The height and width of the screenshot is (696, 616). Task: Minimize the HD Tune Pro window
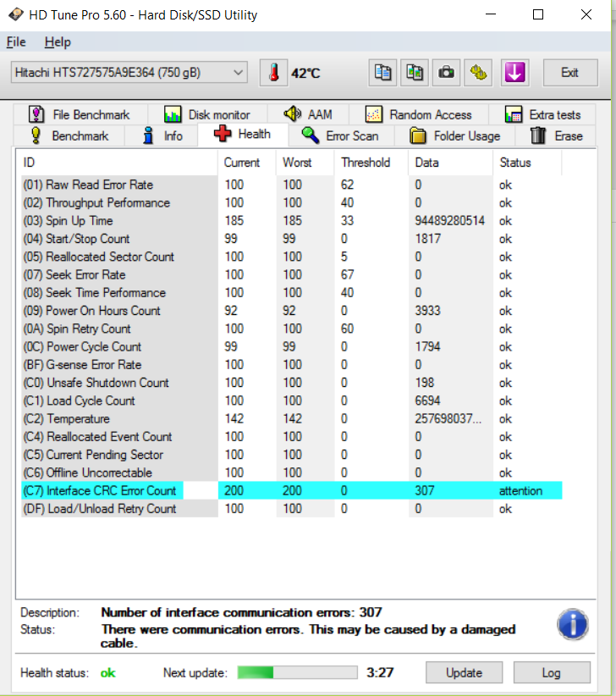pos(491,14)
